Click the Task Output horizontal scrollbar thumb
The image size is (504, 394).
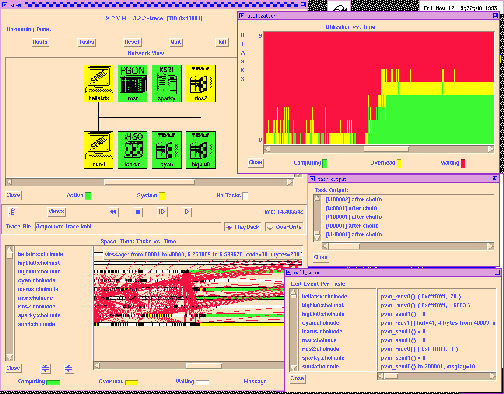point(344,246)
